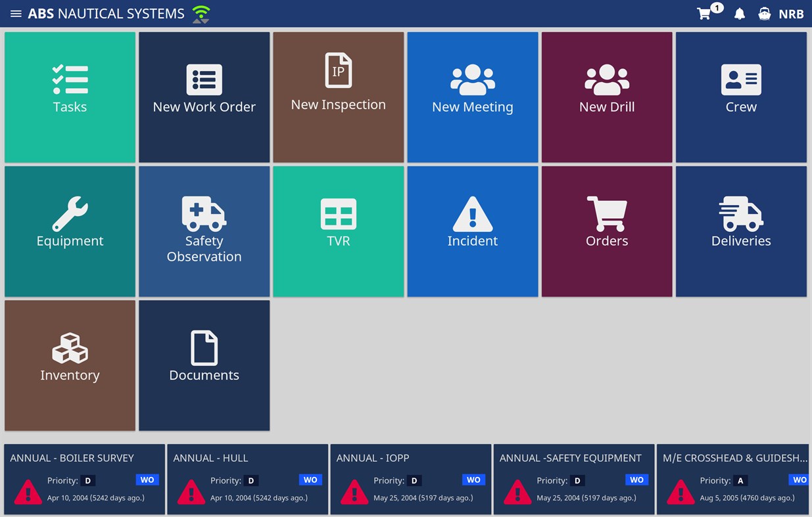Click warning icon on ANNUAL - IOPP card
Viewport: 812px width, 517px height.
(x=354, y=491)
